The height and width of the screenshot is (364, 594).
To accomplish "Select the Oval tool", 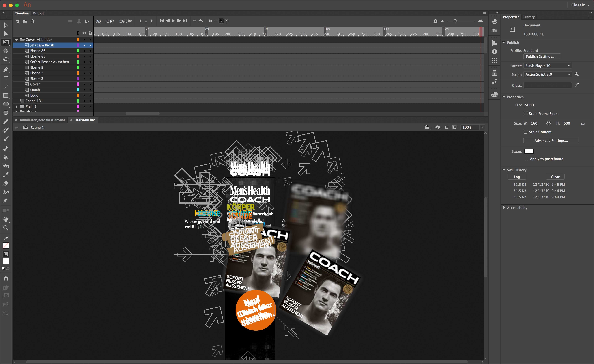I will pyautogui.click(x=6, y=104).
